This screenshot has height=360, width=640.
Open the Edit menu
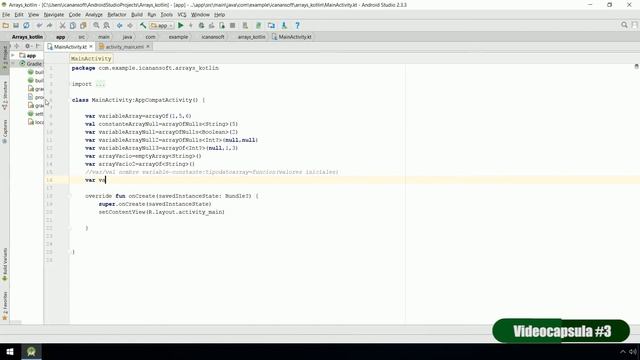click(19, 15)
